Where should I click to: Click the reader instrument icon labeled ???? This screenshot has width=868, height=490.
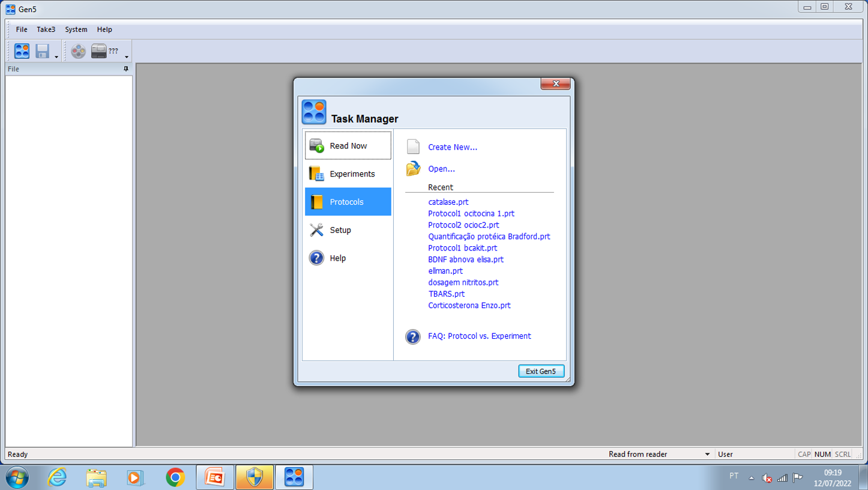pyautogui.click(x=104, y=51)
